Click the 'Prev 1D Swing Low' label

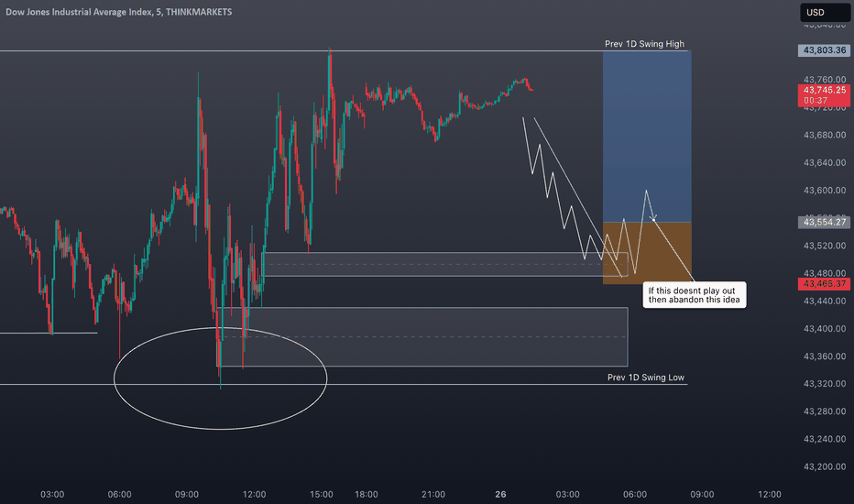click(645, 377)
